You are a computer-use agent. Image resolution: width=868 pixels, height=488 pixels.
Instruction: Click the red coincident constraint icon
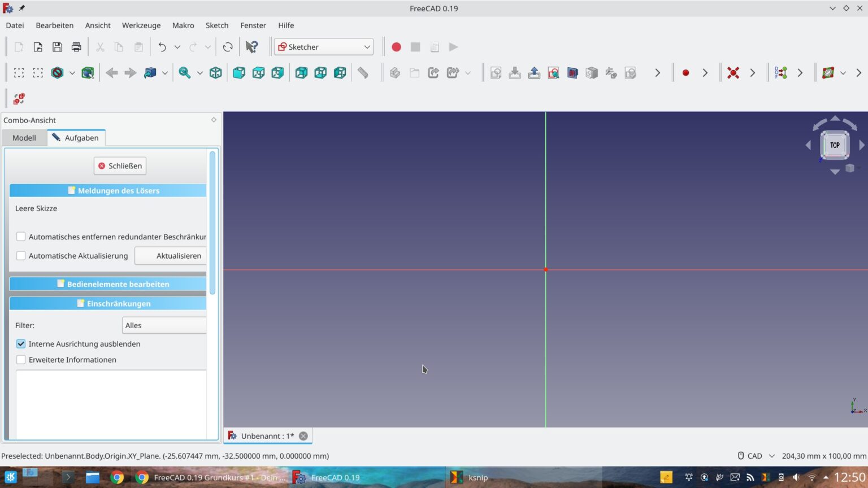(x=733, y=73)
